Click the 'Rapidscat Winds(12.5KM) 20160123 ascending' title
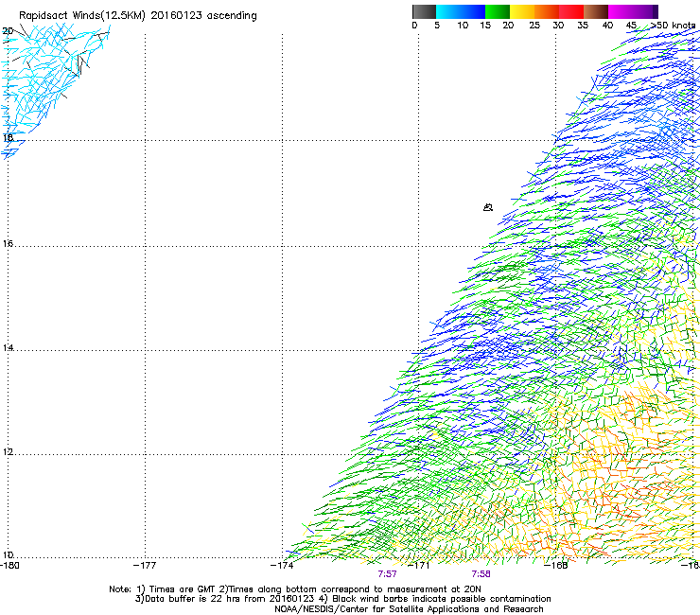This screenshot has height=615, width=700. point(138,16)
